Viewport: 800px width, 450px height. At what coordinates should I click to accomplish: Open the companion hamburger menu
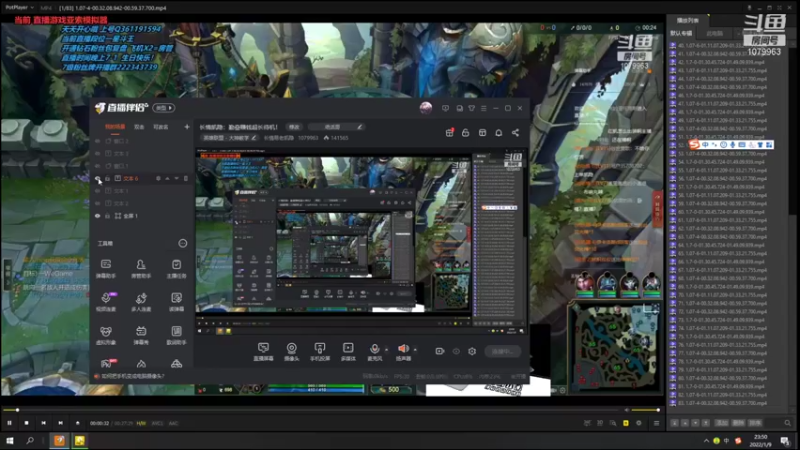tap(484, 108)
